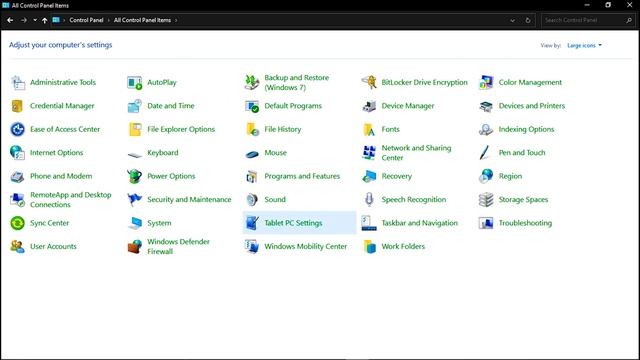The width and height of the screenshot is (640, 360).
Task: Open the Indexing Options icon
Action: pyautogui.click(x=486, y=129)
